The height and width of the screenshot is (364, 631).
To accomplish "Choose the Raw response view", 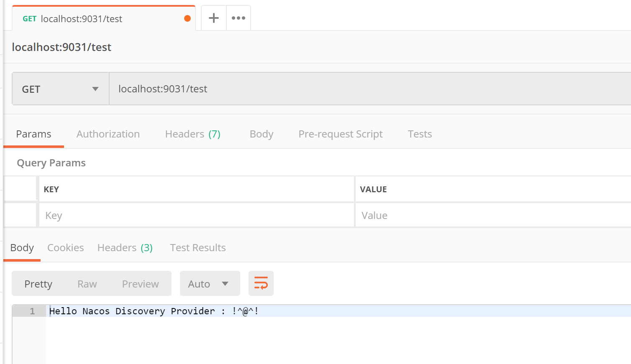I will (87, 284).
